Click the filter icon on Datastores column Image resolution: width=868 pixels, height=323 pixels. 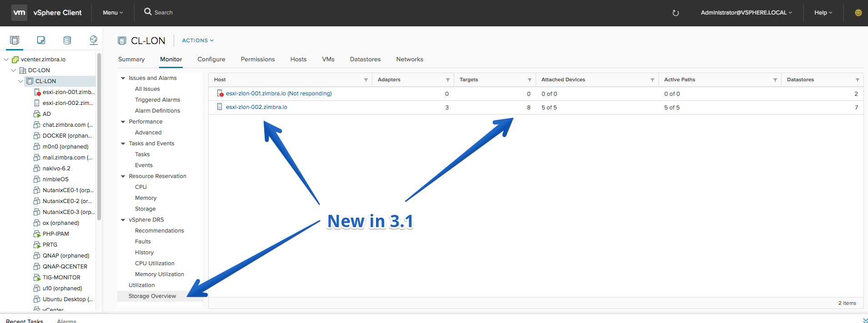coord(858,80)
